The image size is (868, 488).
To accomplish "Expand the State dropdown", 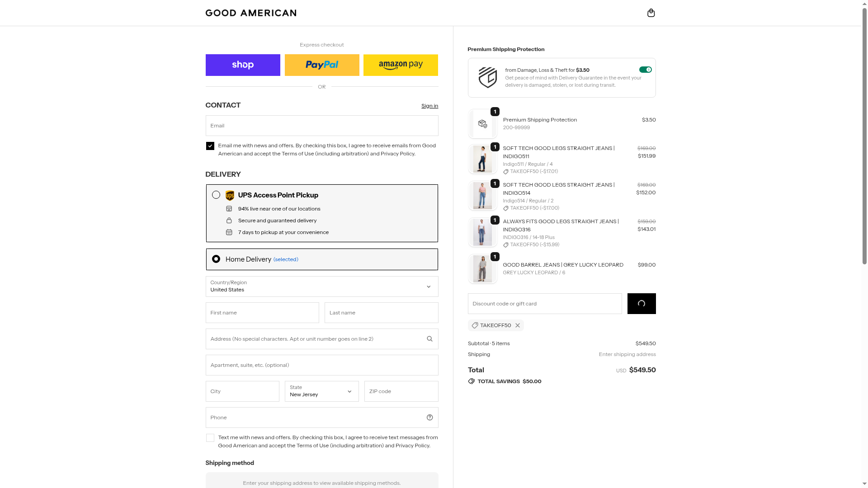I will coord(321,391).
